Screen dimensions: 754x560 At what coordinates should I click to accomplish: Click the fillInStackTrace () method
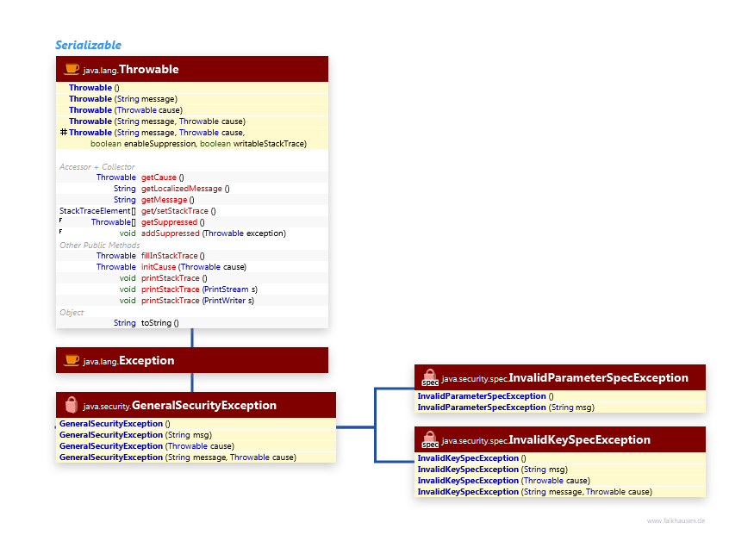point(172,256)
